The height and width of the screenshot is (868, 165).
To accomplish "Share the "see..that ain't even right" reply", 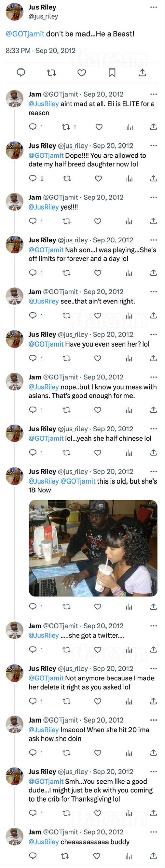I will (x=153, y=315).
